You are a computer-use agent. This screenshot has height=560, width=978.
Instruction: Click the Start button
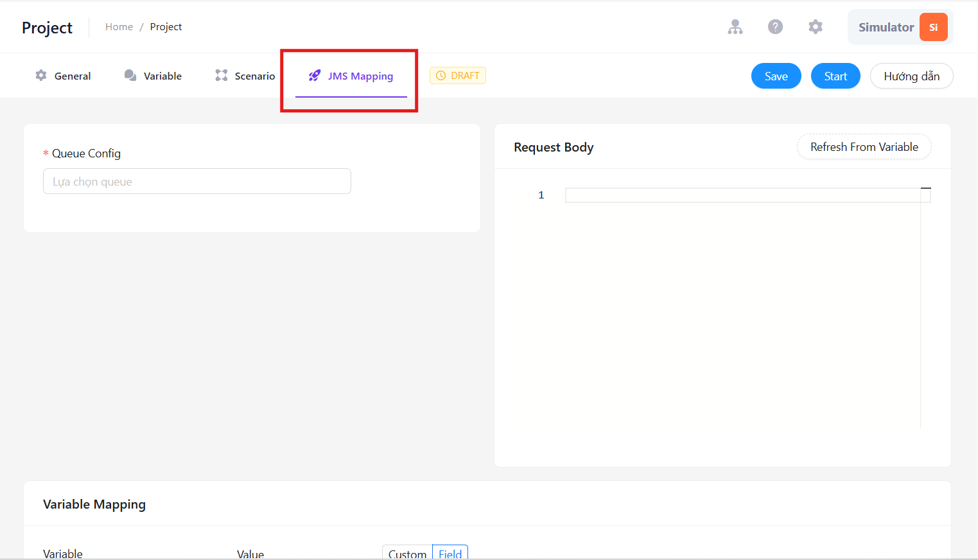(x=835, y=76)
